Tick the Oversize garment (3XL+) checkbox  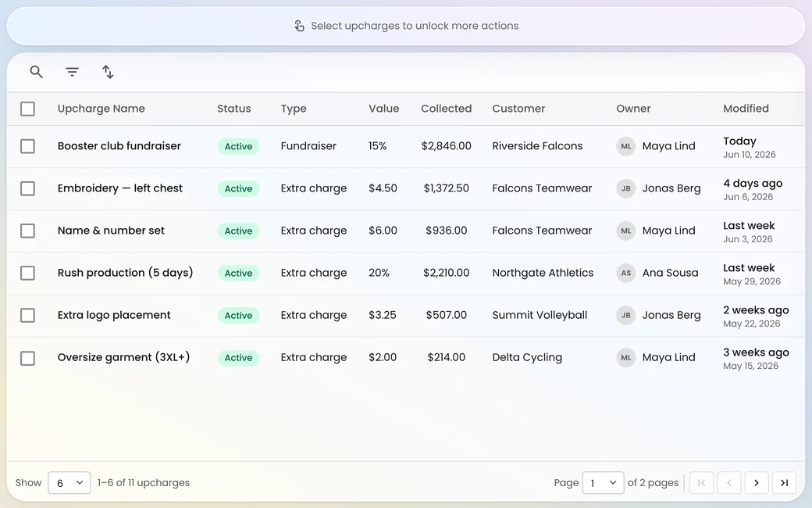(27, 358)
